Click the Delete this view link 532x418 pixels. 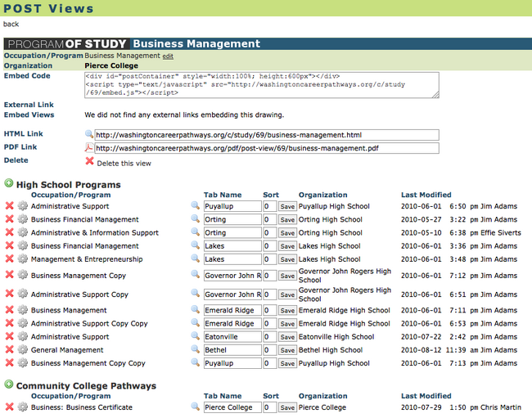[x=124, y=164]
